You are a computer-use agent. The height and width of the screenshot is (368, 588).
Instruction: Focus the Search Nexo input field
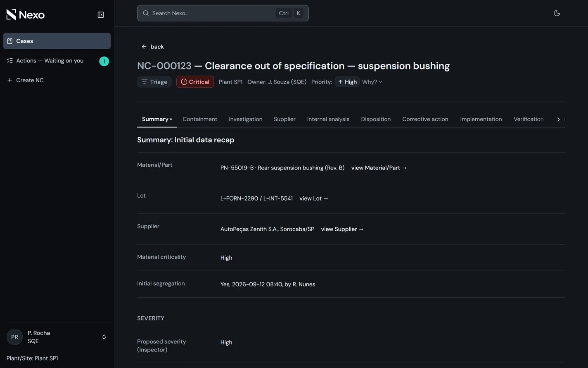pos(223,13)
